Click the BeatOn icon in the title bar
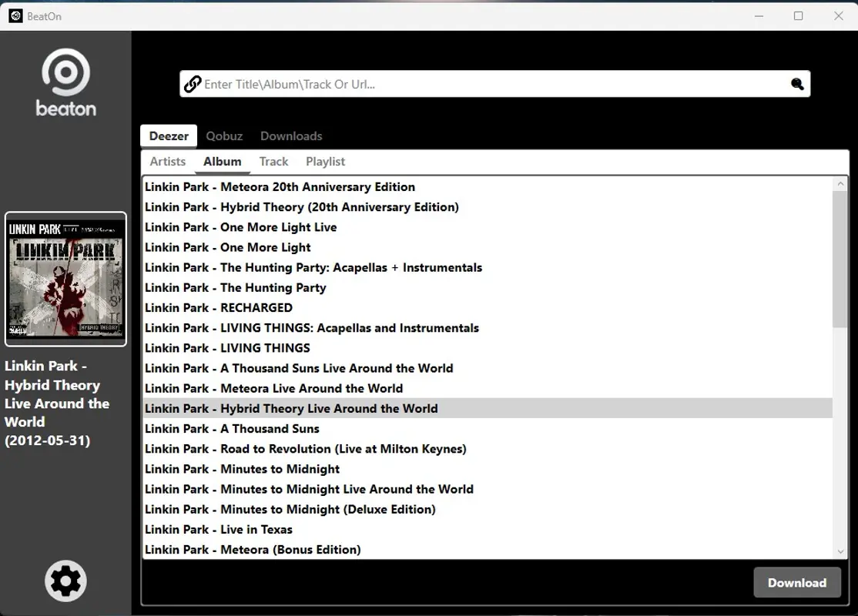The width and height of the screenshot is (858, 616). (15, 15)
